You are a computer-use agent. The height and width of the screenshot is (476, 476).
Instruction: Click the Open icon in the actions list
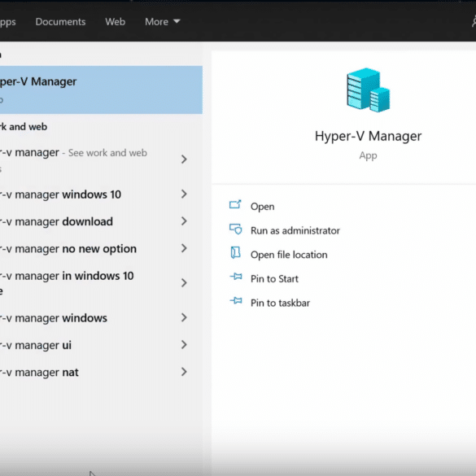(235, 204)
